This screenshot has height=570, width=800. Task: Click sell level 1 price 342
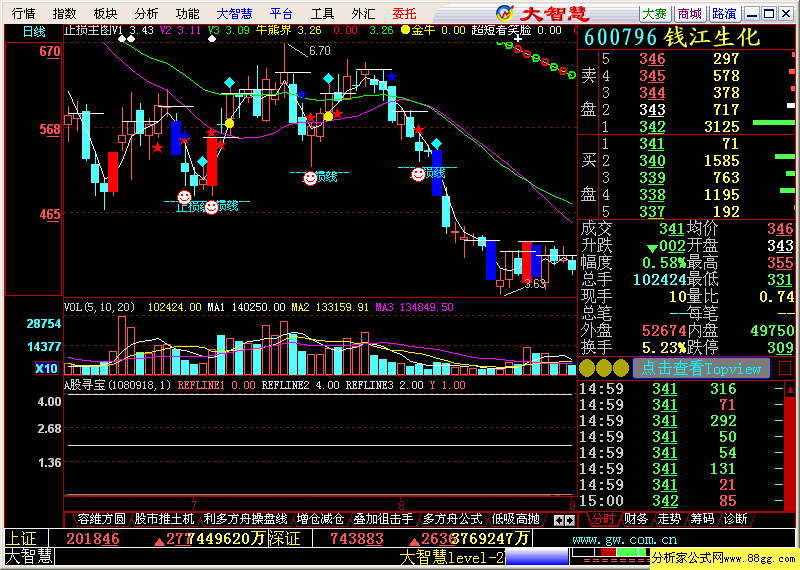tap(652, 127)
